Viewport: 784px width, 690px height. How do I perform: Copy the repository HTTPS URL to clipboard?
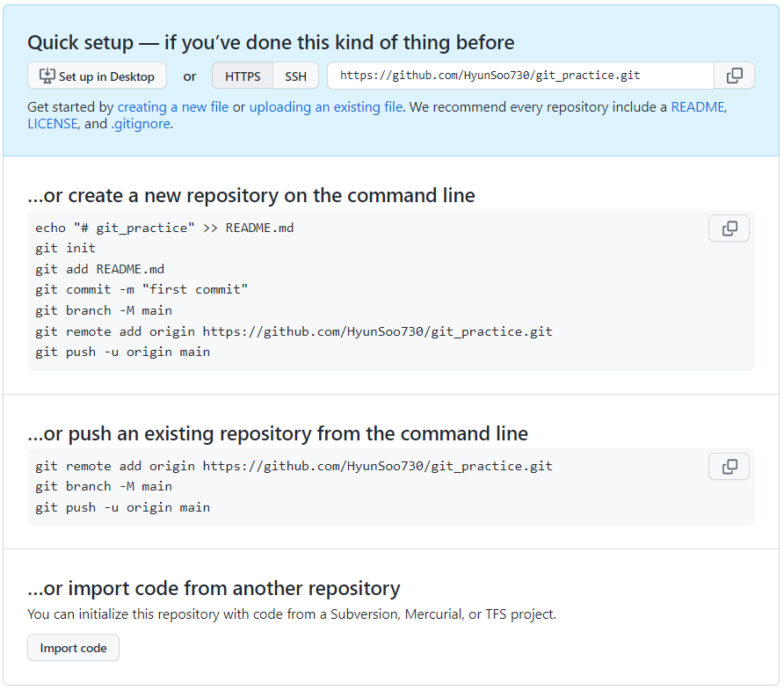pos(734,76)
